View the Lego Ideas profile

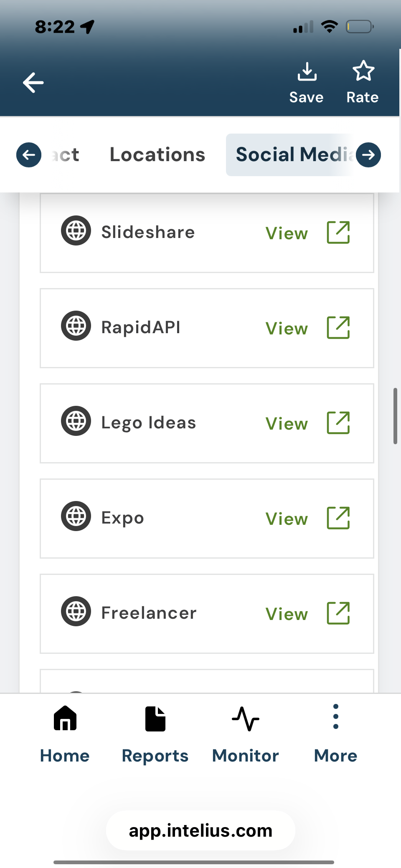coord(287,424)
